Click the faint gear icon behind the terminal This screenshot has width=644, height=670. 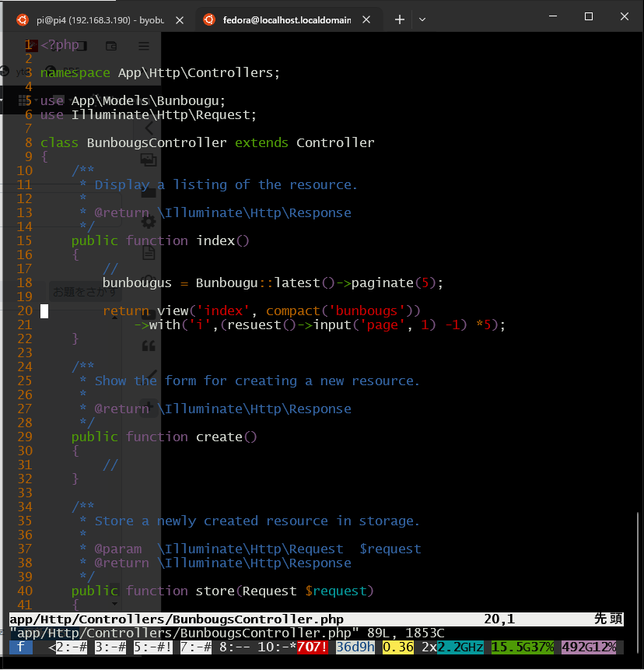tap(149, 222)
